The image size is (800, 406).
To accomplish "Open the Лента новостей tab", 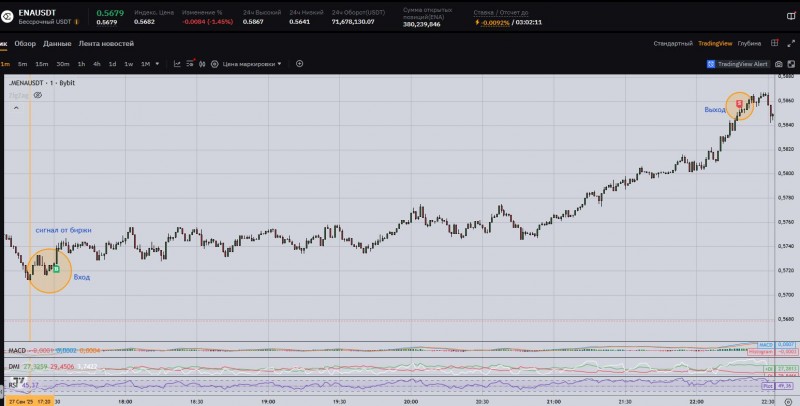I will [106, 43].
